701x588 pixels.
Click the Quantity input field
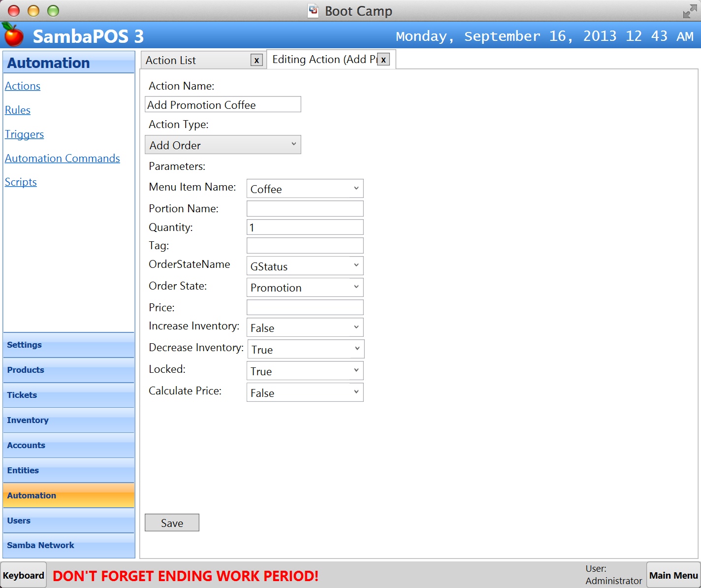pos(305,227)
